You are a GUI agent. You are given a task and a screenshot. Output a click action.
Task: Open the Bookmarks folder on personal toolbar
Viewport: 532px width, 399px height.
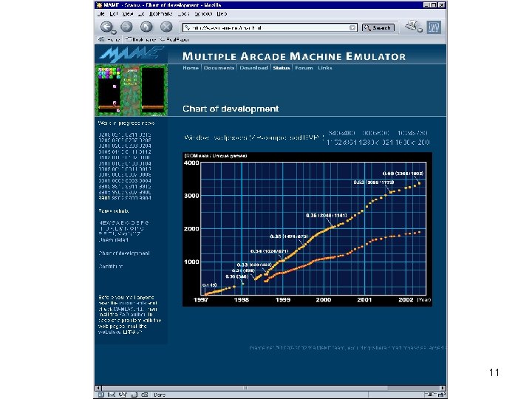[140, 39]
